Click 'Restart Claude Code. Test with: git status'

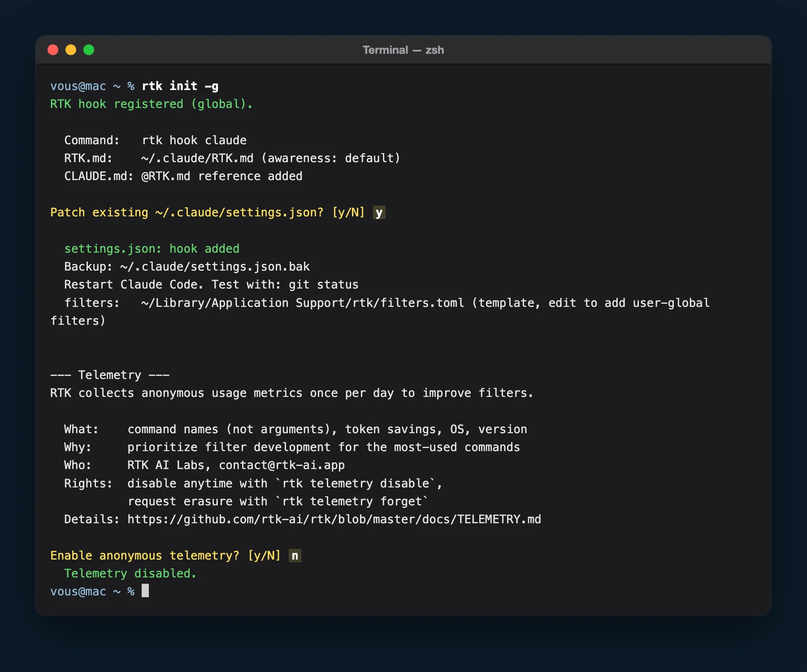pyautogui.click(x=211, y=284)
